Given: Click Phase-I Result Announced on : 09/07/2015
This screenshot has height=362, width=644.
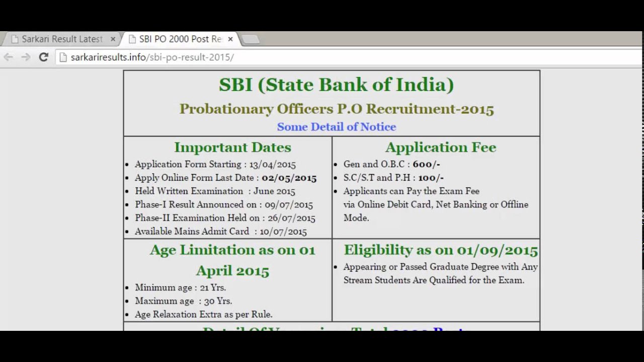Looking at the screenshot, I should coord(224,205).
